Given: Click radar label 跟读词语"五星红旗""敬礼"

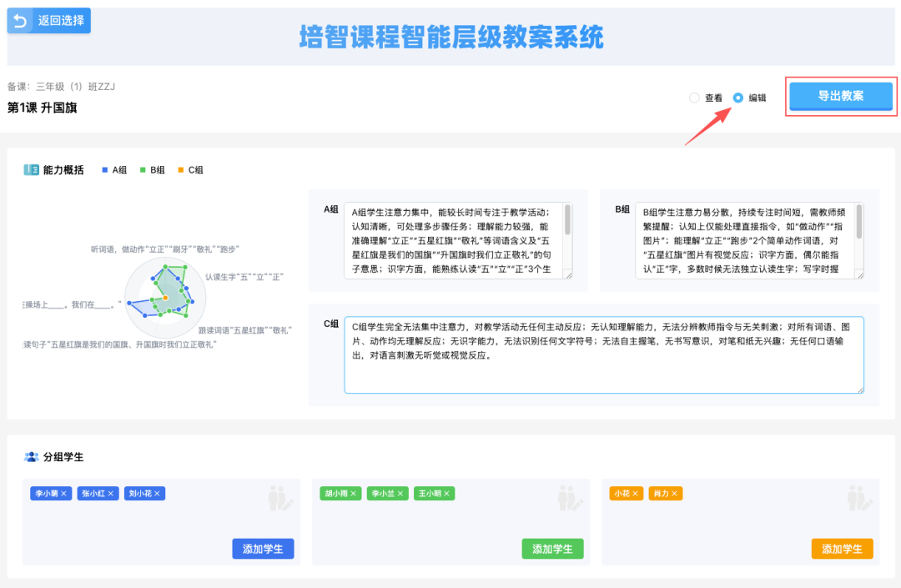Looking at the screenshot, I should 244,330.
